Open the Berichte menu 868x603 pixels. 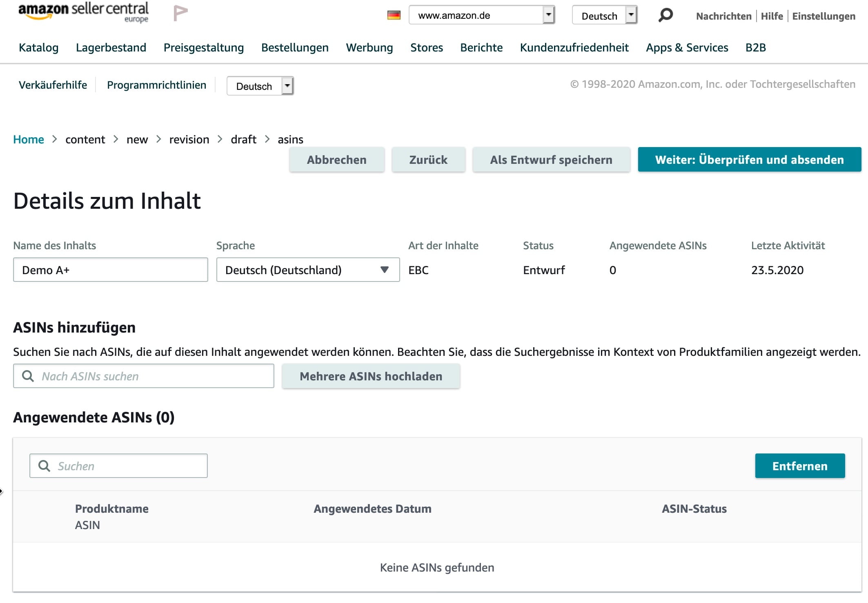coord(481,47)
